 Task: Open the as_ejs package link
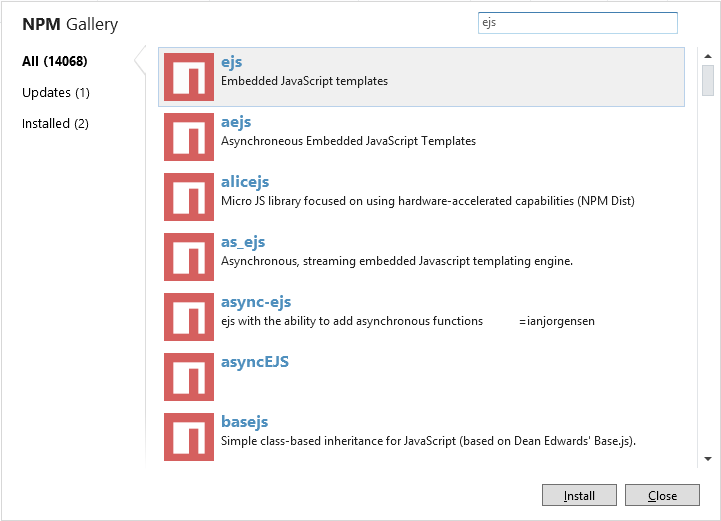243,242
